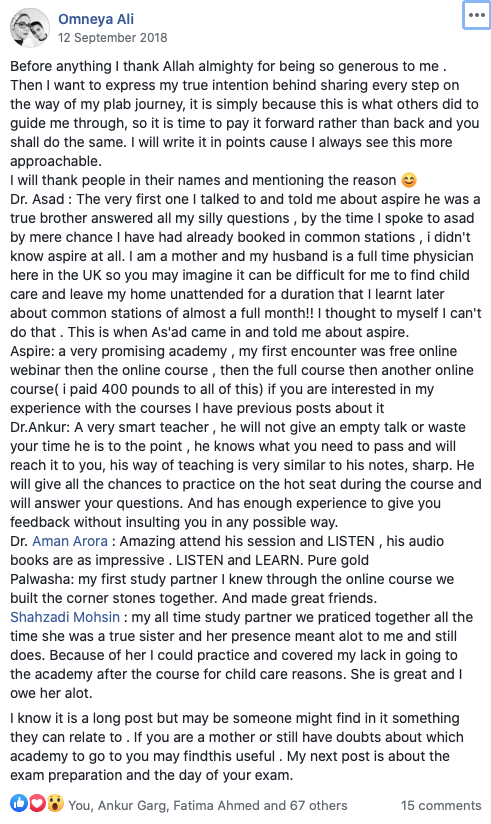
Task: Click the red heart Love reaction icon
Action: click(x=36, y=804)
